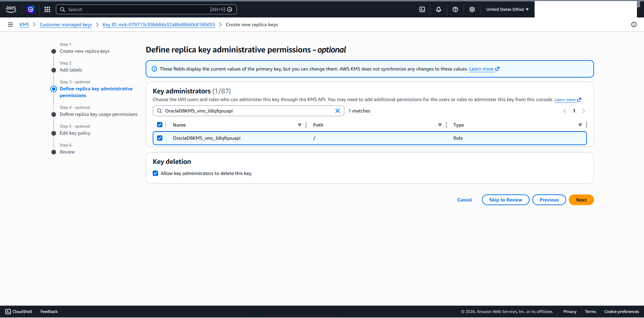Open Customer managed keys breadcrumb
Viewport: 644px width, 318px height.
[66, 25]
